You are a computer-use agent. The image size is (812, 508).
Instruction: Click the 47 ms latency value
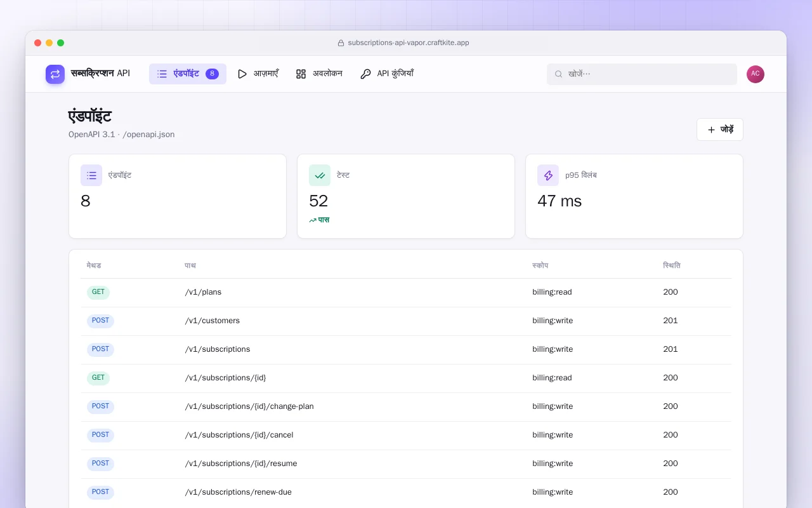tap(560, 201)
